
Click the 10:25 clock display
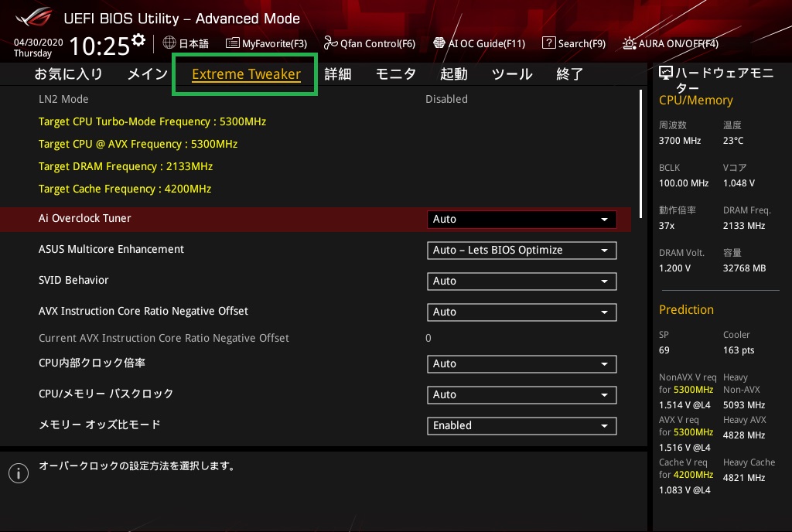(x=100, y=46)
